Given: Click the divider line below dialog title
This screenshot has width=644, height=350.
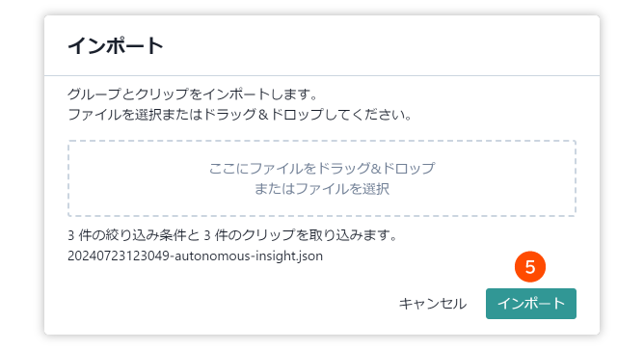Looking at the screenshot, I should coord(322,75).
